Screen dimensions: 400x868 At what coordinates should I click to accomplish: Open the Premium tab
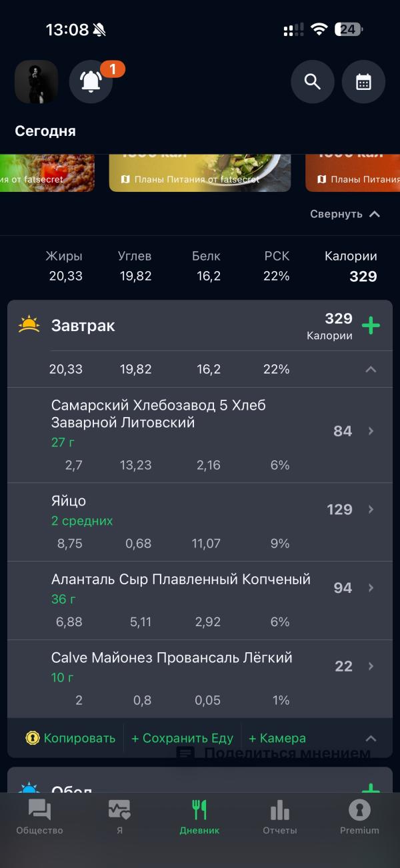[359, 817]
